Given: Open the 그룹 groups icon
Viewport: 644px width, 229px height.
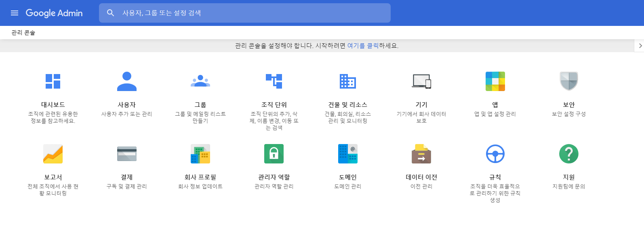Looking at the screenshot, I should pos(200,81).
